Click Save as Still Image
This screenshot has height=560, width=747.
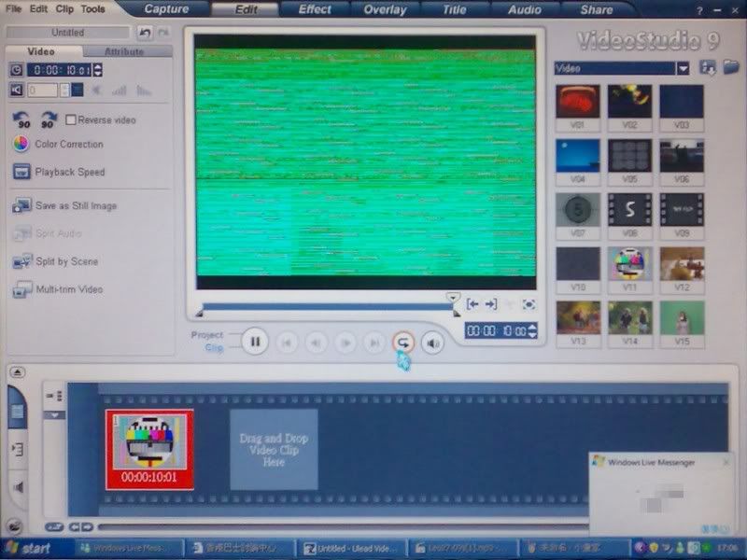click(x=64, y=205)
